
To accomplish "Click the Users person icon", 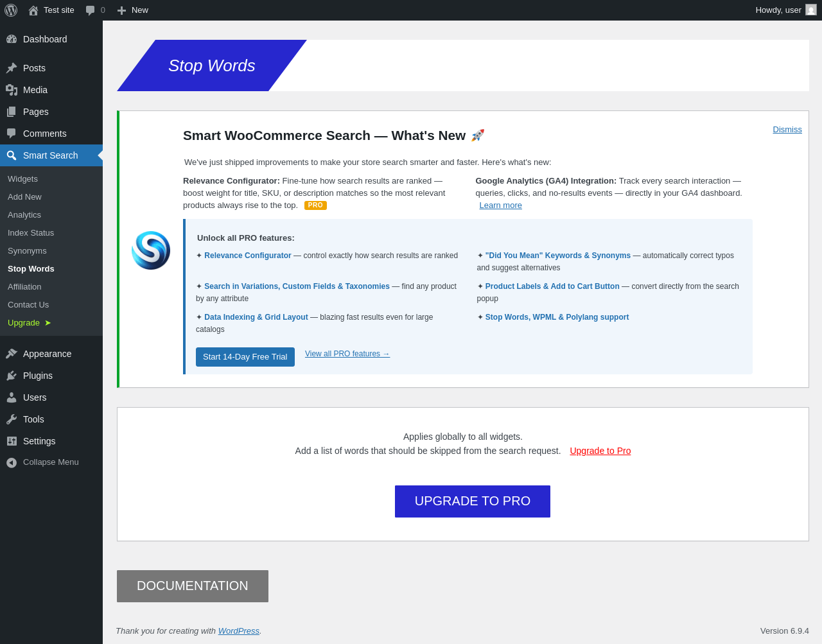I will [x=12, y=397].
